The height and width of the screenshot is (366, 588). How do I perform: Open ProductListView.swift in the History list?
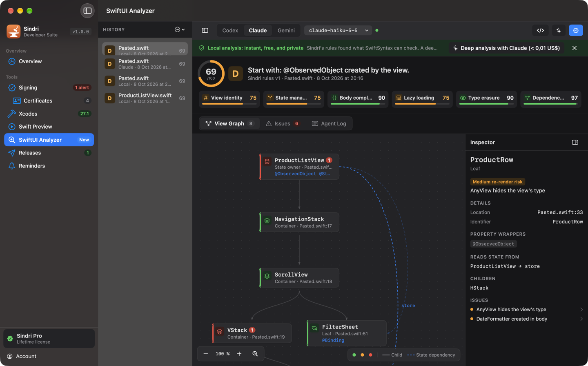(x=145, y=98)
